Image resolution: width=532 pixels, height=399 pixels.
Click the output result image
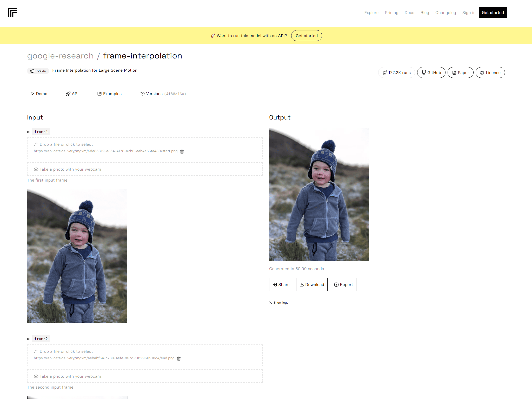319,195
